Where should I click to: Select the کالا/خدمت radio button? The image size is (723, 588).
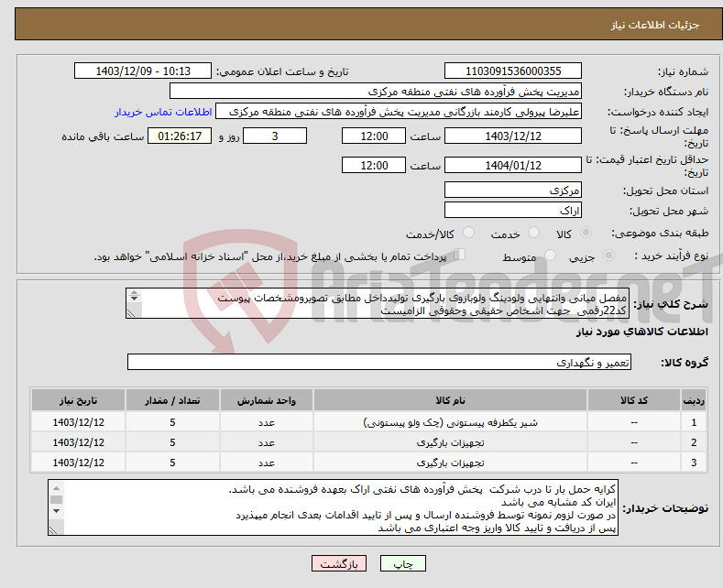coord(468,233)
